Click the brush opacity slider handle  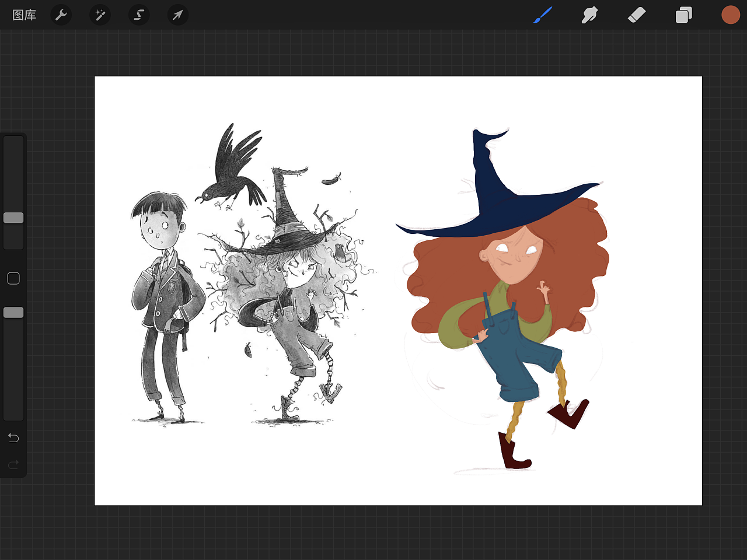pyautogui.click(x=13, y=313)
